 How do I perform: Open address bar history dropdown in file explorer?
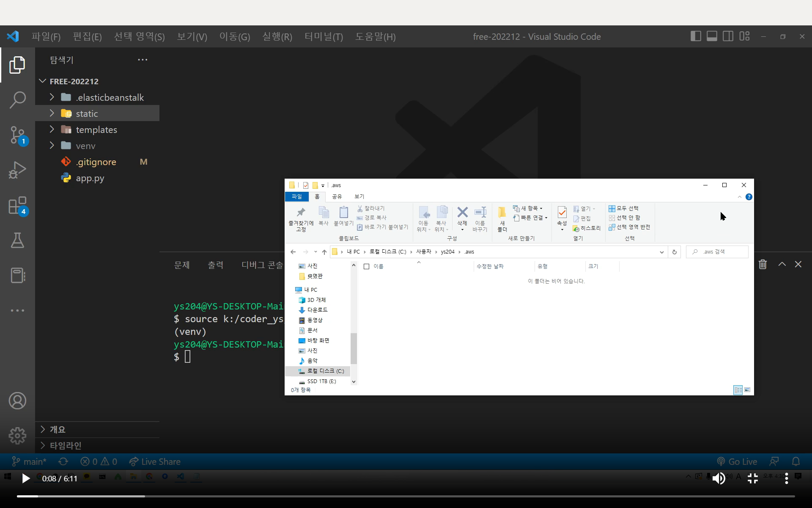[x=661, y=252]
